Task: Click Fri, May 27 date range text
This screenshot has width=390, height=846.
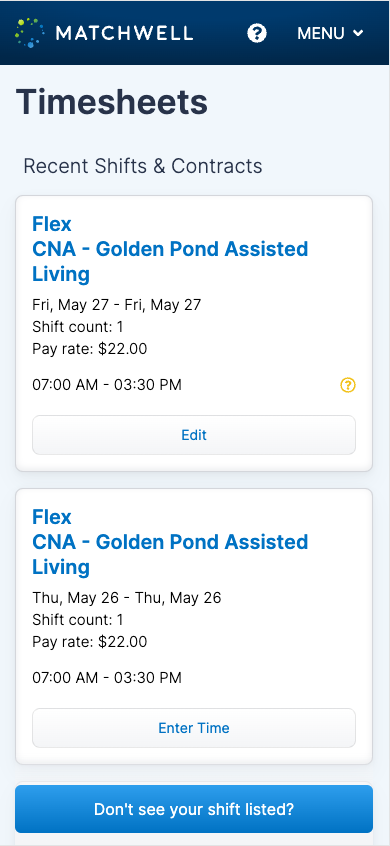Action: 117,305
